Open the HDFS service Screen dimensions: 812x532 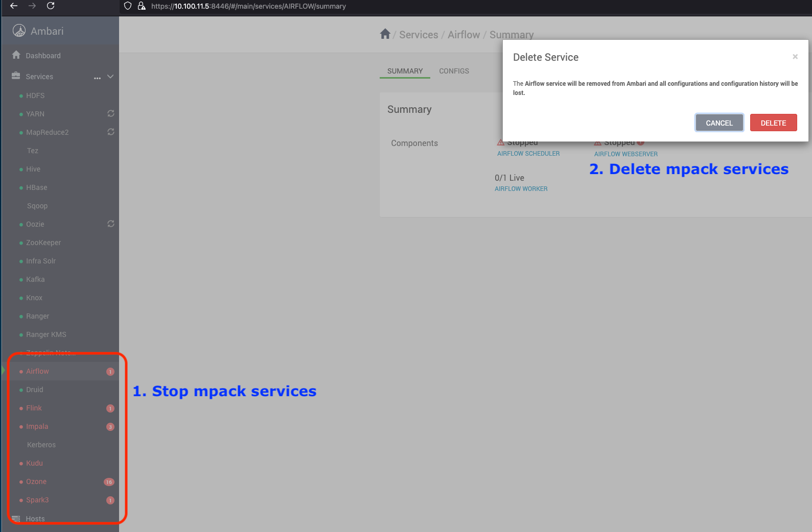pos(35,95)
